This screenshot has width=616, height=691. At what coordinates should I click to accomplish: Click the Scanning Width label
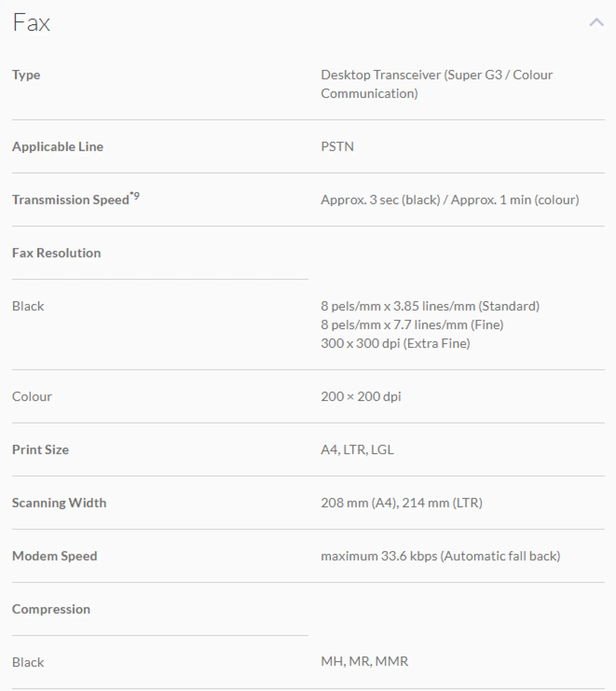click(x=59, y=503)
